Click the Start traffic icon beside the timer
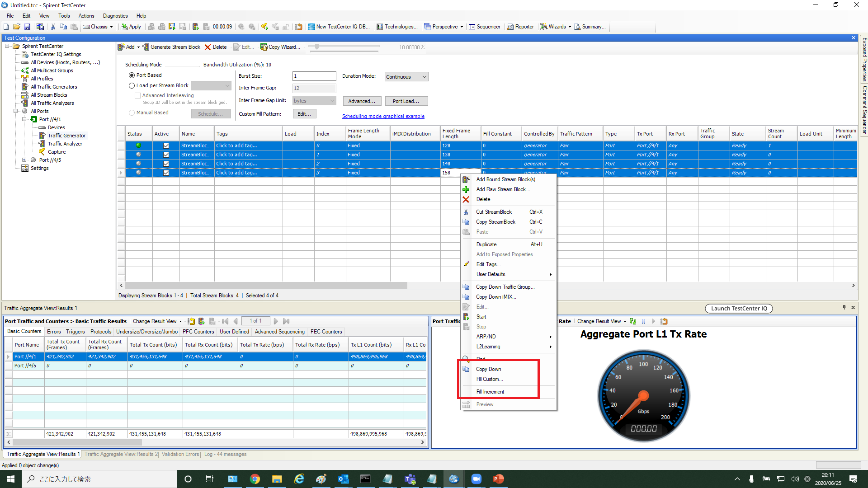This screenshot has height=488, width=868. [195, 27]
